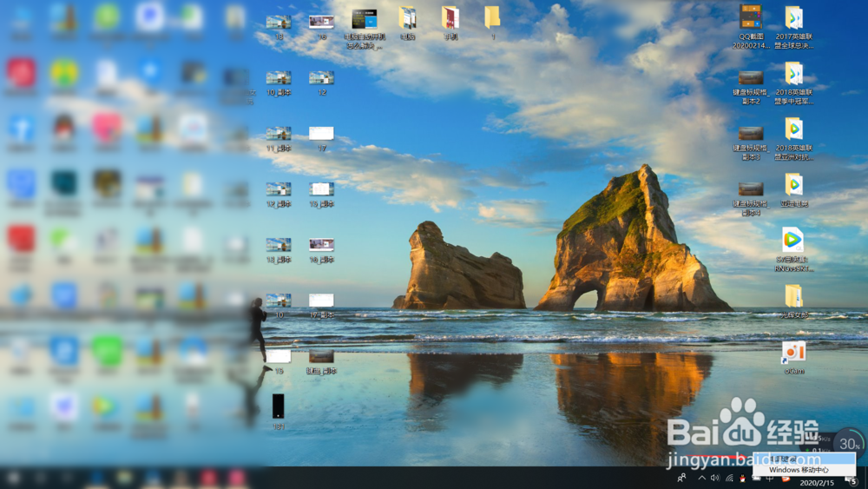Open the 2018英雄联盟 亚洲对抗 video file
Screen dimensions: 868x489
(794, 138)
